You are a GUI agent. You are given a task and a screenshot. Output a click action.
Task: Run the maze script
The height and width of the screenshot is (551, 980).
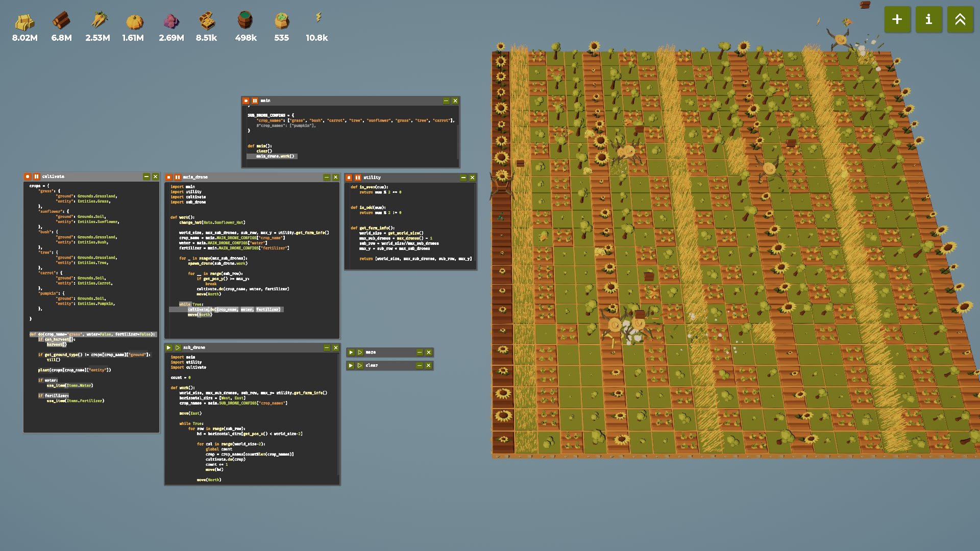click(x=351, y=353)
